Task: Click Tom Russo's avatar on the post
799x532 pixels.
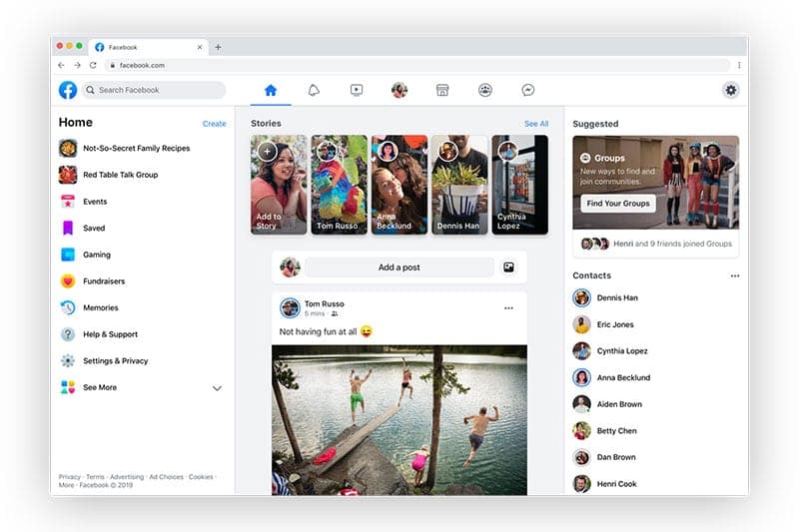Action: (290, 308)
